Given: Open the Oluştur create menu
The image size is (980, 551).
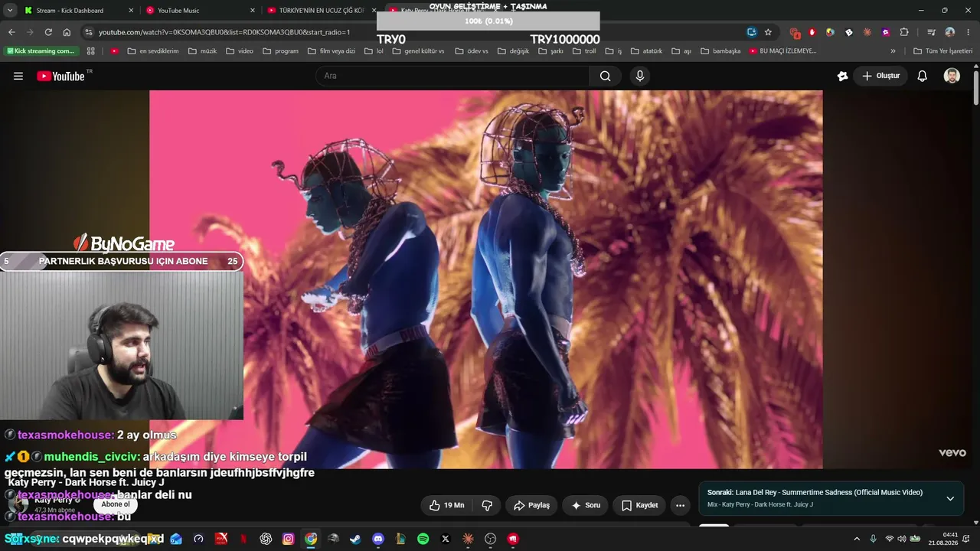Looking at the screenshot, I should (x=881, y=76).
